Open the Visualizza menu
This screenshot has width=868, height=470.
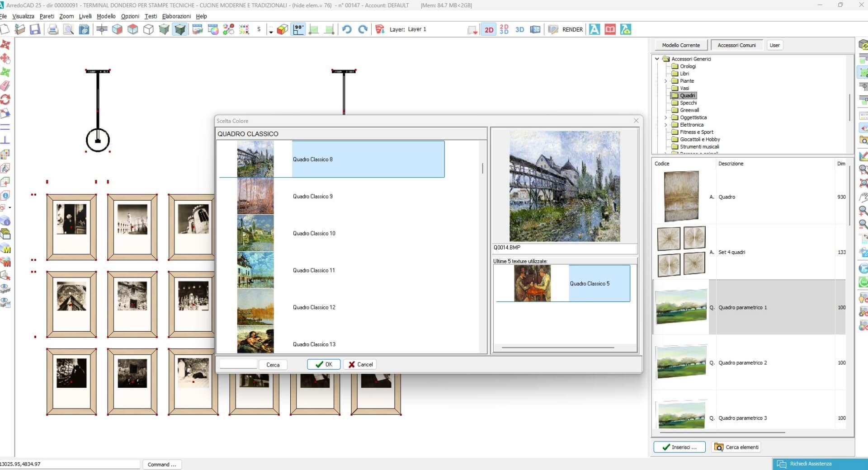click(23, 16)
